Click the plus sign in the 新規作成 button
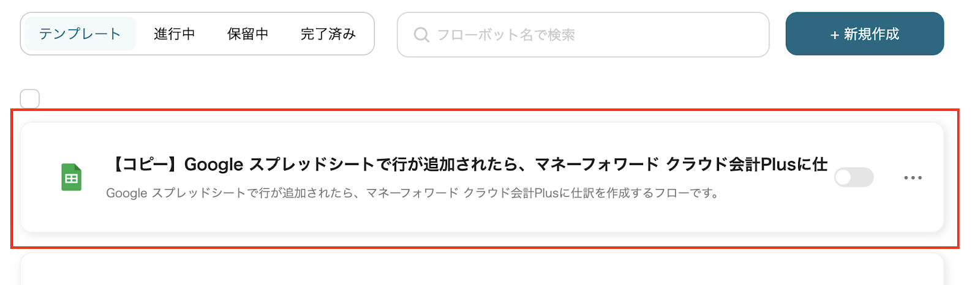Image resolution: width=980 pixels, height=285 pixels. [834, 35]
